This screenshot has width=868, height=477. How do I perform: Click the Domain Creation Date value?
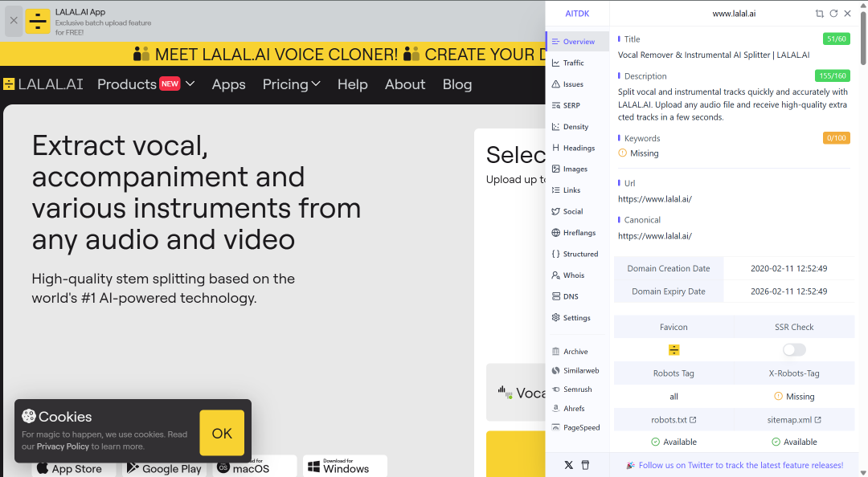point(789,268)
